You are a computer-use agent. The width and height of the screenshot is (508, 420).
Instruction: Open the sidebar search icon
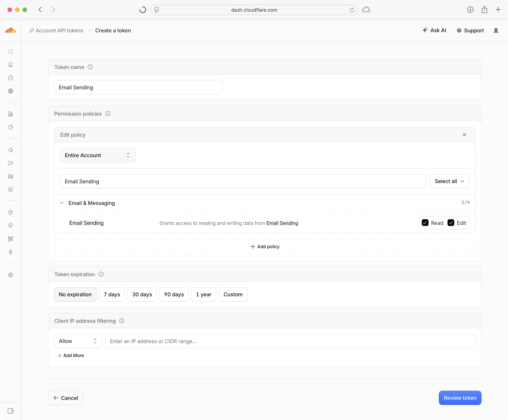pyautogui.click(x=11, y=52)
